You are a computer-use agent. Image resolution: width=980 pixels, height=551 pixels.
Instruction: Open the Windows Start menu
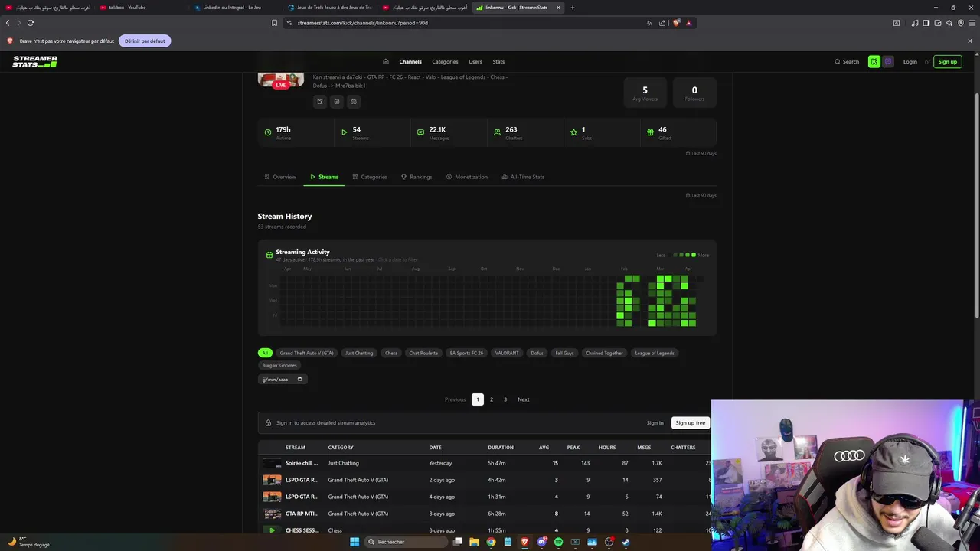[x=354, y=542]
